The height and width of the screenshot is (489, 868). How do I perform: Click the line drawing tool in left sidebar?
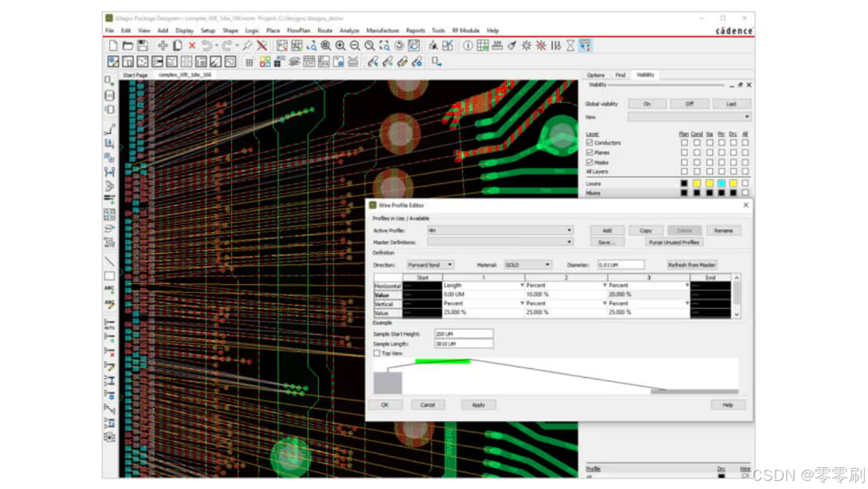(110, 261)
